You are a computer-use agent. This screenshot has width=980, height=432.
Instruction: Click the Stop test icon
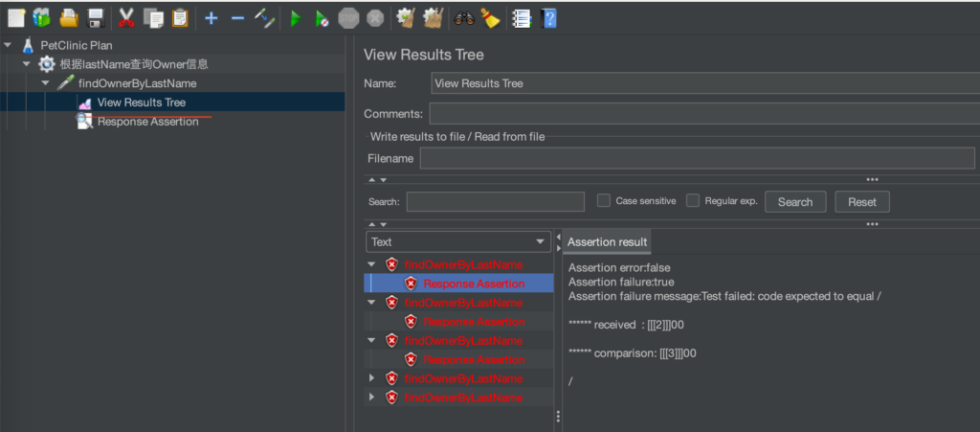coord(348,19)
